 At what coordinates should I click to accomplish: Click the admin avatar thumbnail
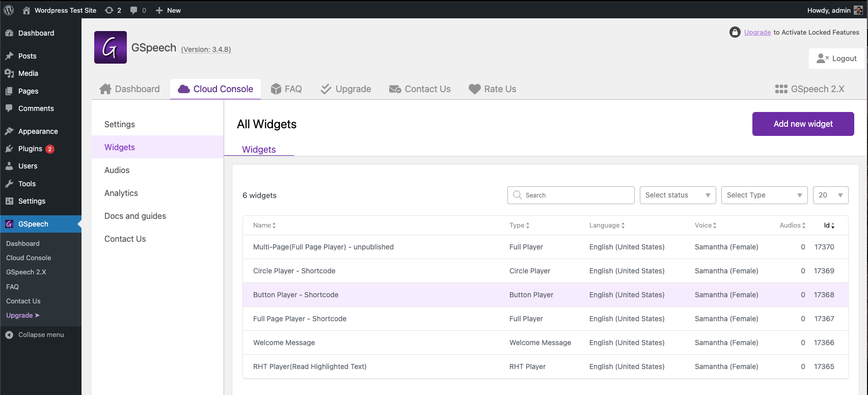coord(858,10)
